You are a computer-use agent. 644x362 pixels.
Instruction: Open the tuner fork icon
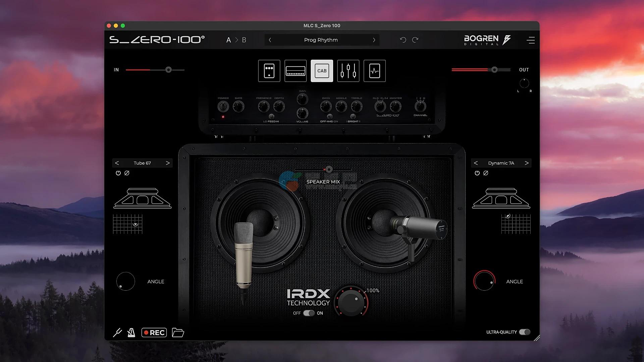click(x=117, y=333)
